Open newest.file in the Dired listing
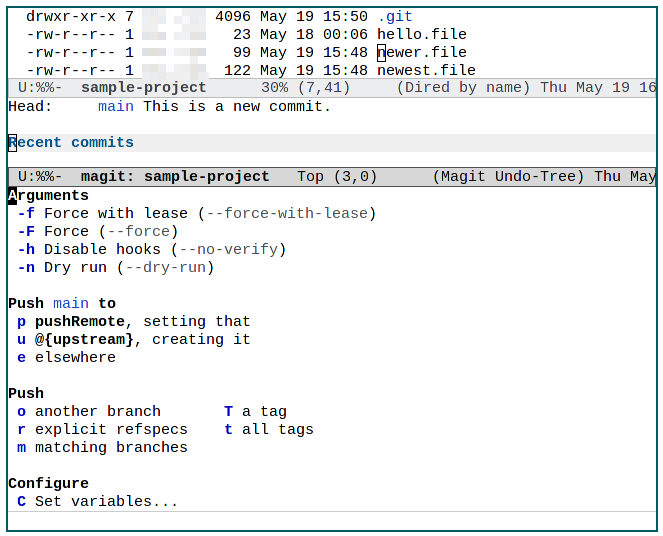This screenshot has width=663, height=536. [425, 70]
